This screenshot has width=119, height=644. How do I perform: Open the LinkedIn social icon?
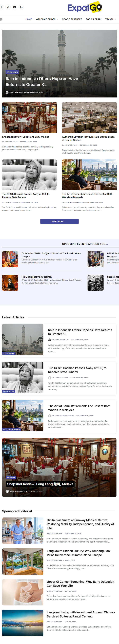tap(21, 7)
